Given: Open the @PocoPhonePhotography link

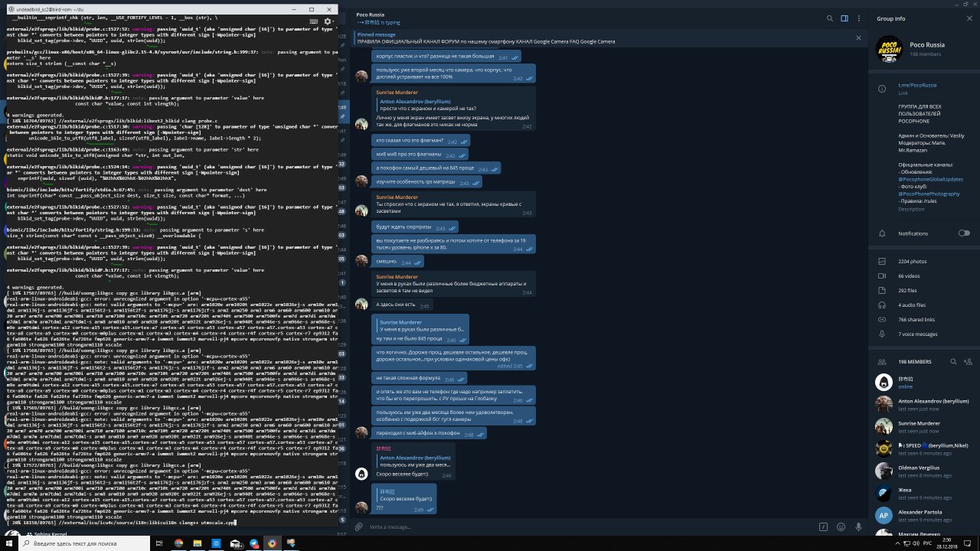Looking at the screenshot, I should [929, 194].
